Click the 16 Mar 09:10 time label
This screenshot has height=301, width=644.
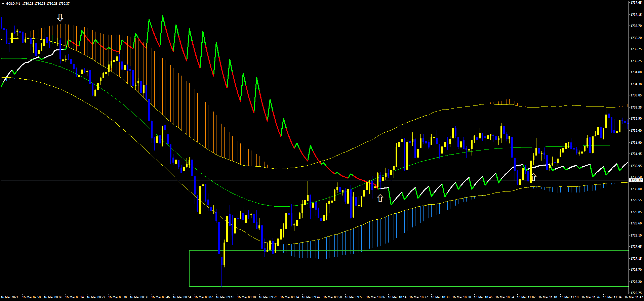pos(225,297)
